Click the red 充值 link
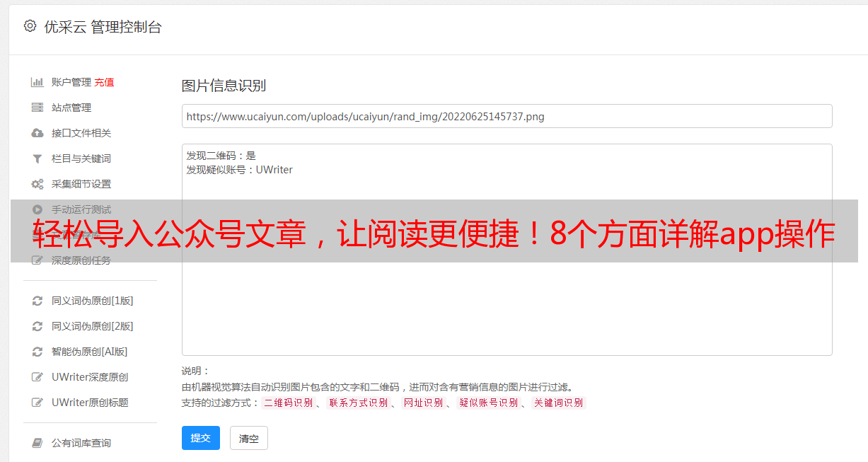The image size is (868, 462). [x=104, y=82]
